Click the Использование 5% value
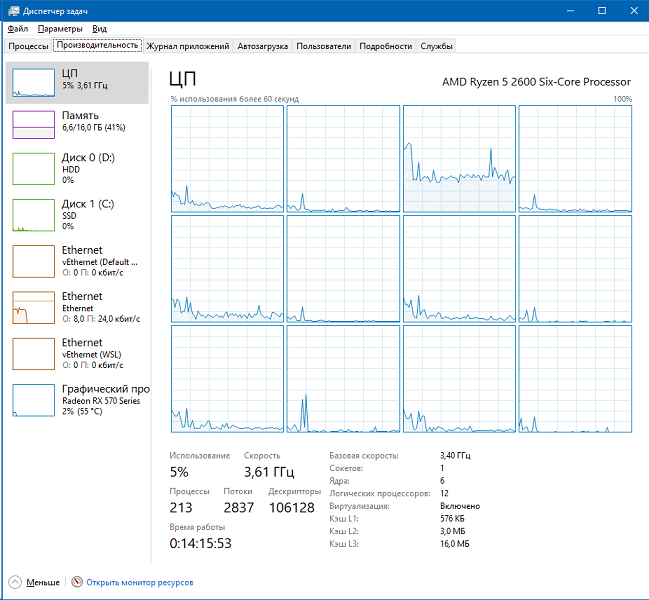 click(179, 472)
